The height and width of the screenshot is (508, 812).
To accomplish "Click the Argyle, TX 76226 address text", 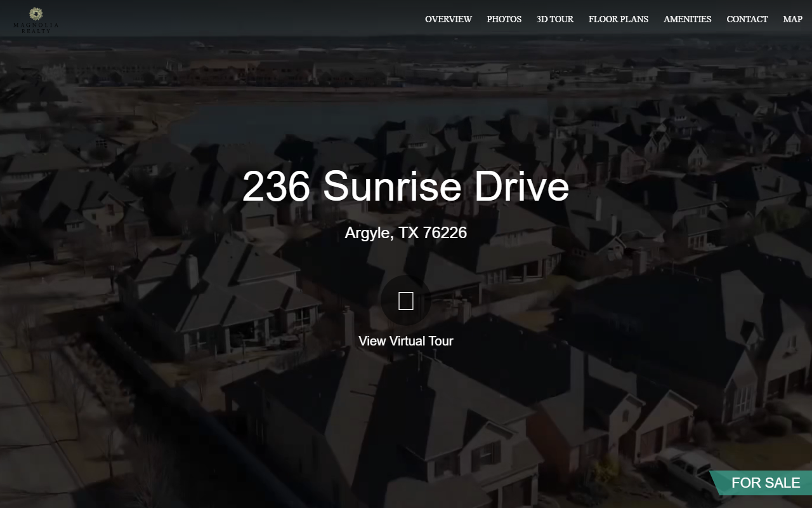I will coord(406,232).
